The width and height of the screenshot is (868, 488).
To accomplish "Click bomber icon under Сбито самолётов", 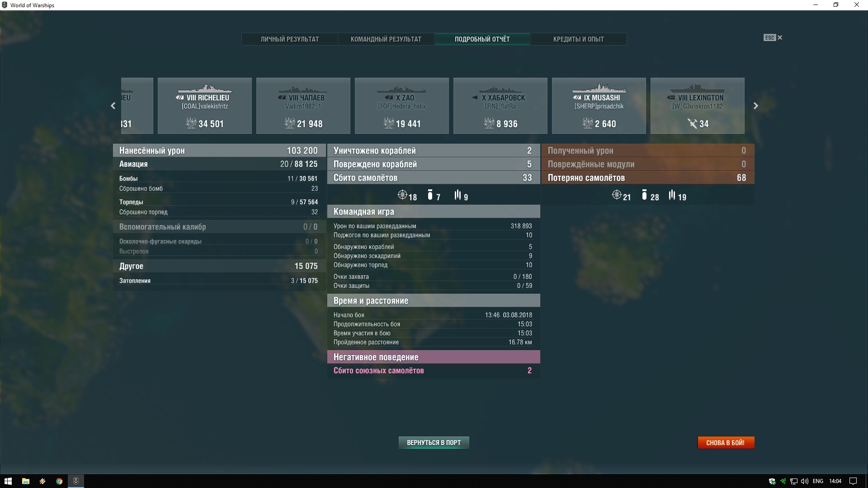I will [430, 195].
